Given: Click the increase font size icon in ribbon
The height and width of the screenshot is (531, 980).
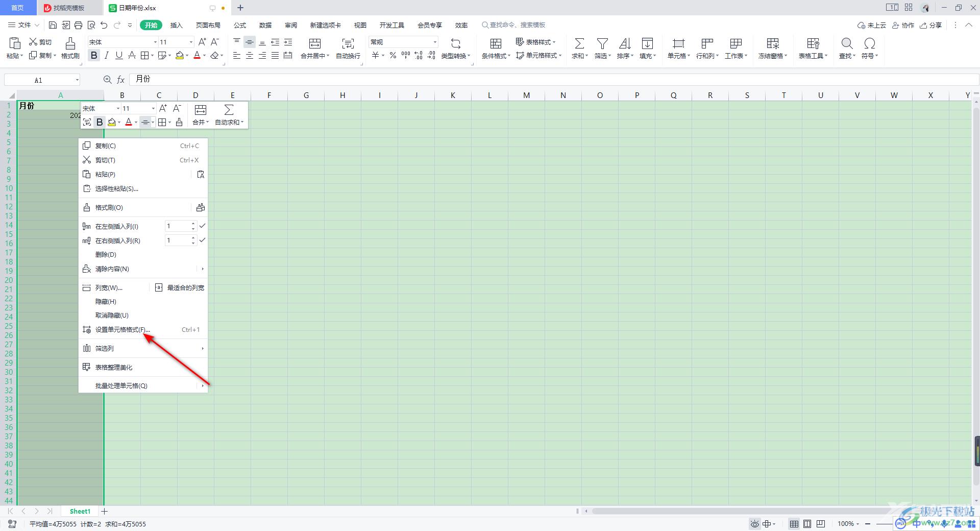Looking at the screenshot, I should point(202,42).
